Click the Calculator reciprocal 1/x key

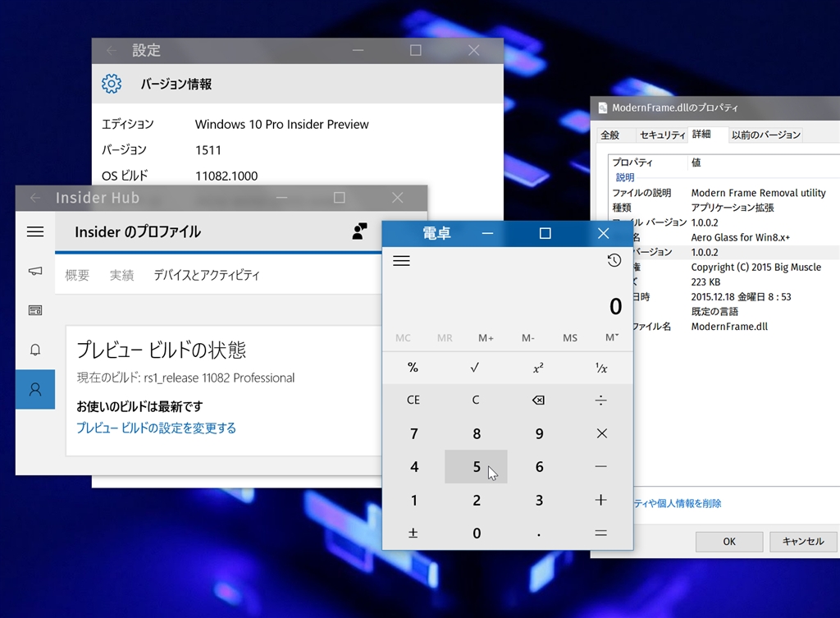[601, 368]
